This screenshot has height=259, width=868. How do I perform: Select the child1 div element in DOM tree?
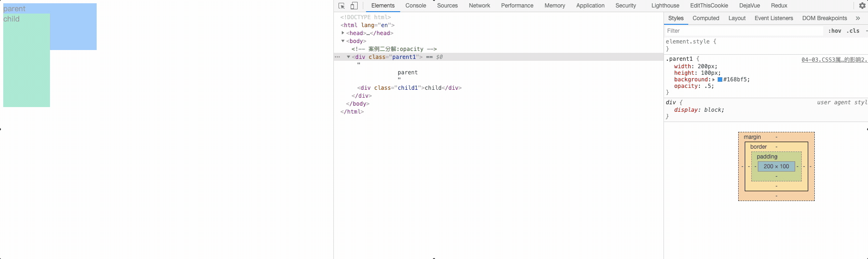409,88
